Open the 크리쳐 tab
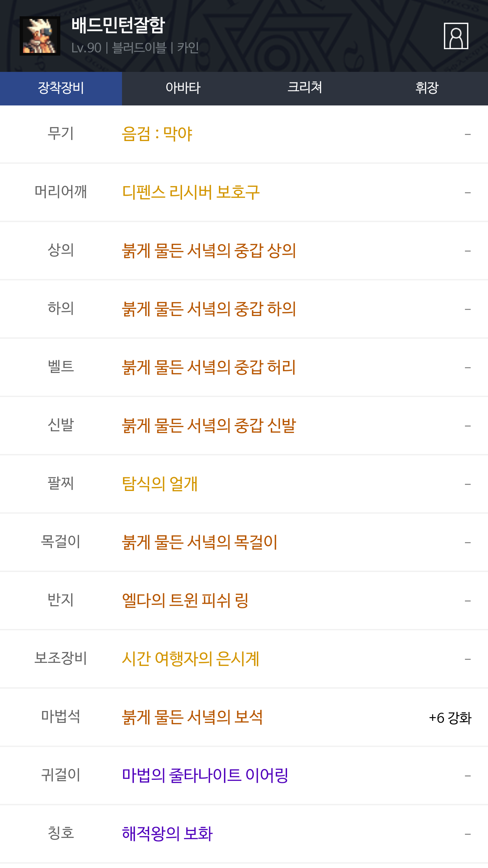488x868 pixels. (x=305, y=88)
